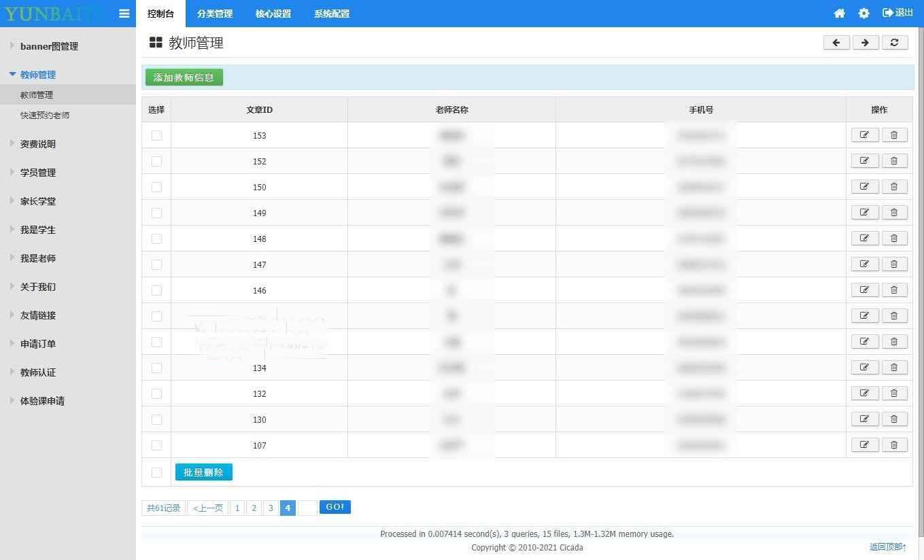
Task: Select the checkbox for row 148
Action: 156,239
